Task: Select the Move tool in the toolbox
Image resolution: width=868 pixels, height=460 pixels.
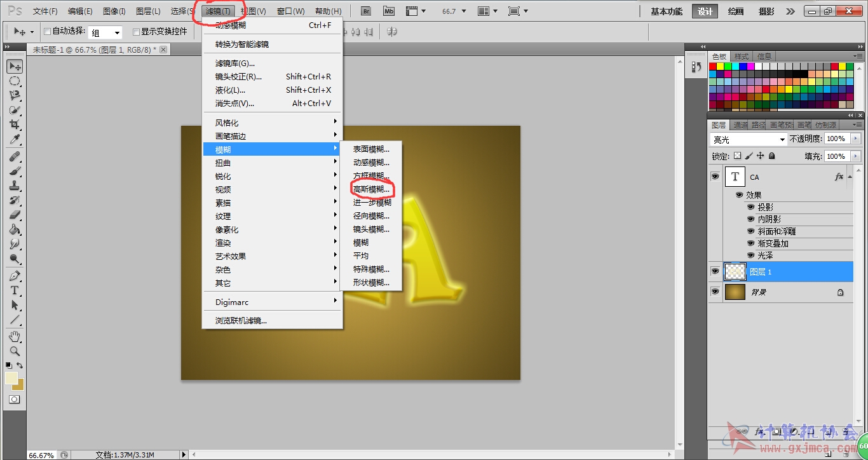Action: pos(15,66)
